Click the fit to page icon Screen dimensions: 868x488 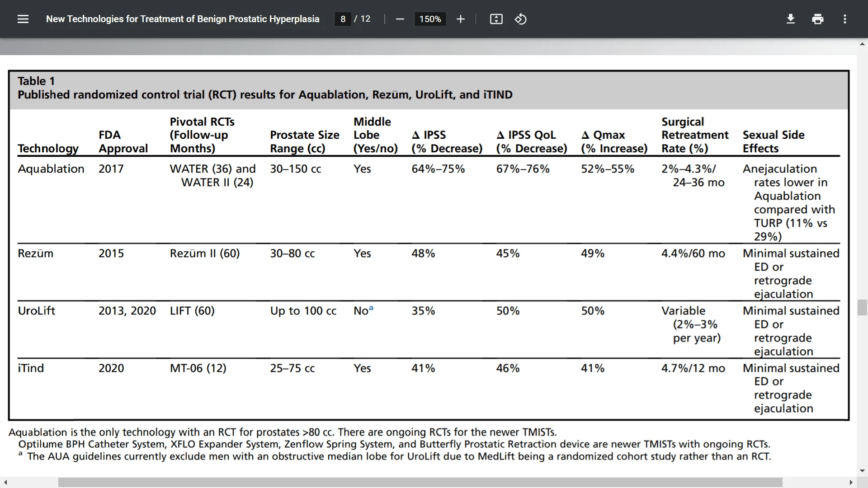tap(496, 19)
